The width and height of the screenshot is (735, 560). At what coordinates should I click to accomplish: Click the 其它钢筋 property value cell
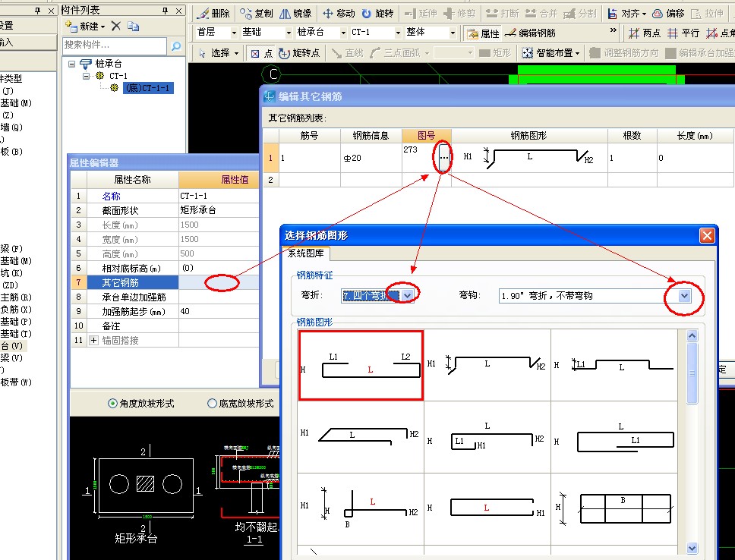pos(219,282)
